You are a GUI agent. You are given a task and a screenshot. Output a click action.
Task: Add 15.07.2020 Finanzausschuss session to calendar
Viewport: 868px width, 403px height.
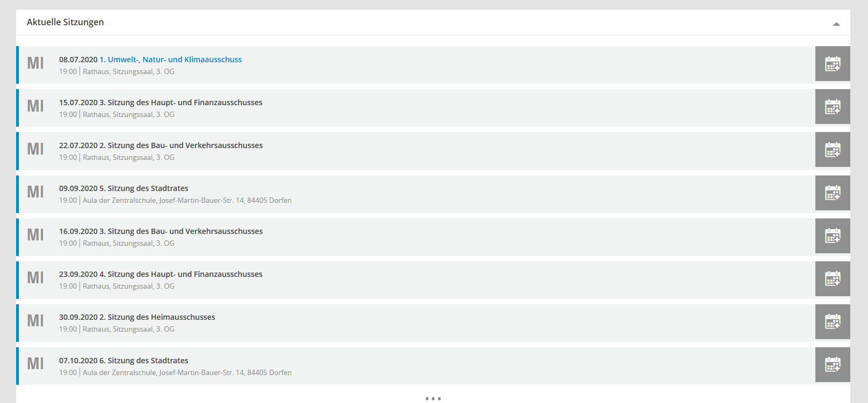833,107
